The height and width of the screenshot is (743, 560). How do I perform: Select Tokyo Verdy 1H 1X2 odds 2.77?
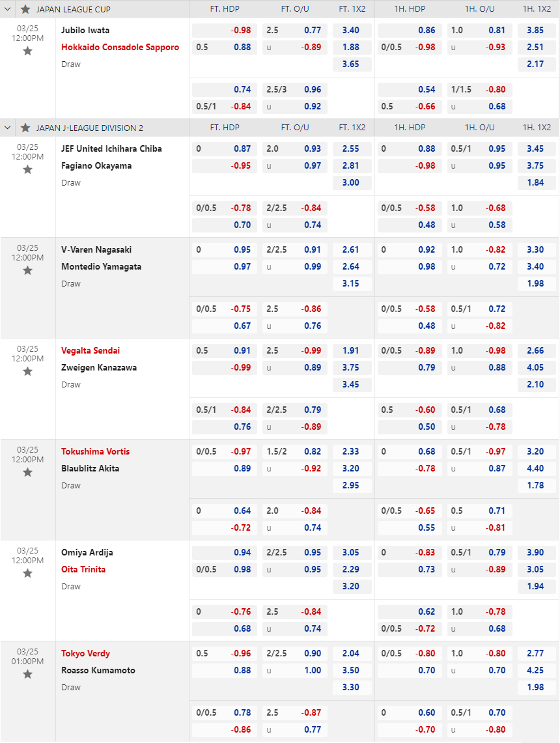point(537,653)
